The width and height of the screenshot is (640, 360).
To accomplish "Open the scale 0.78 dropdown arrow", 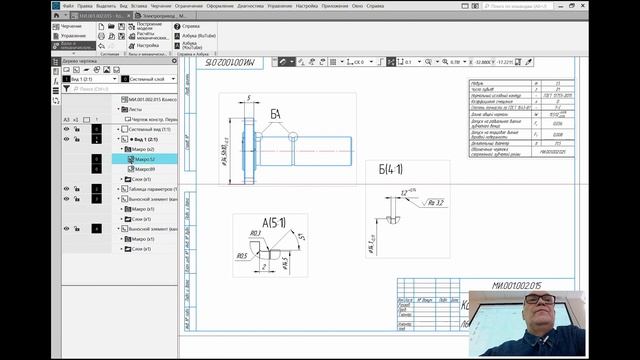I will click(x=464, y=62).
